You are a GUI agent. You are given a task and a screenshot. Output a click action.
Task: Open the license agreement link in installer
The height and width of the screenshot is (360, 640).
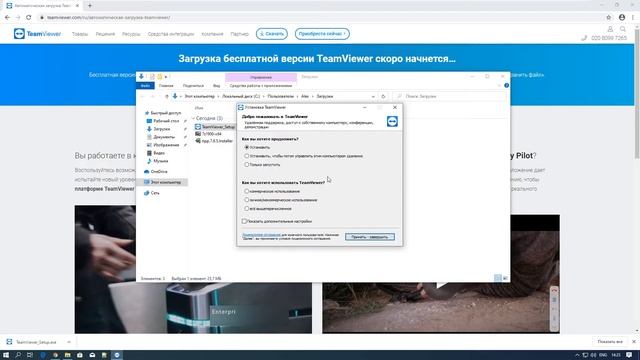click(261, 235)
